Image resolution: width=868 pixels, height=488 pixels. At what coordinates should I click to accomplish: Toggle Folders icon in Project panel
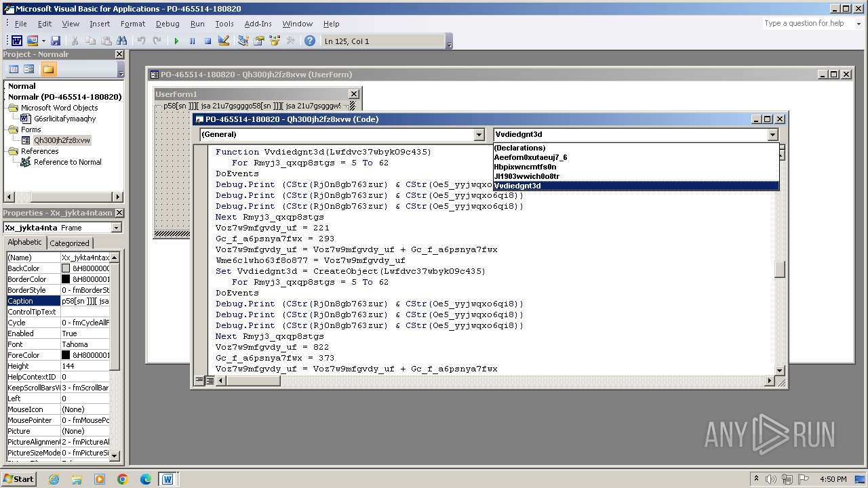(x=48, y=69)
